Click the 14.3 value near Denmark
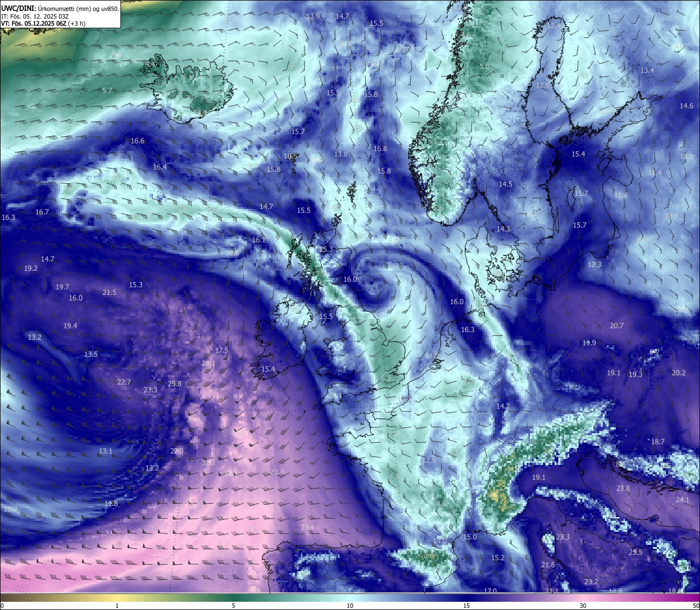This screenshot has width=700, height=610. pyautogui.click(x=503, y=229)
